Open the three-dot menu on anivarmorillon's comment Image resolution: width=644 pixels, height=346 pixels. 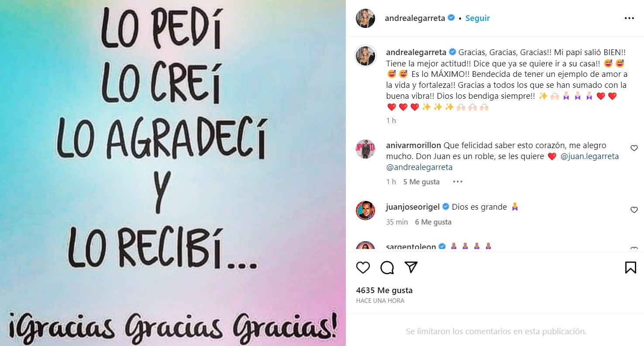tap(457, 182)
